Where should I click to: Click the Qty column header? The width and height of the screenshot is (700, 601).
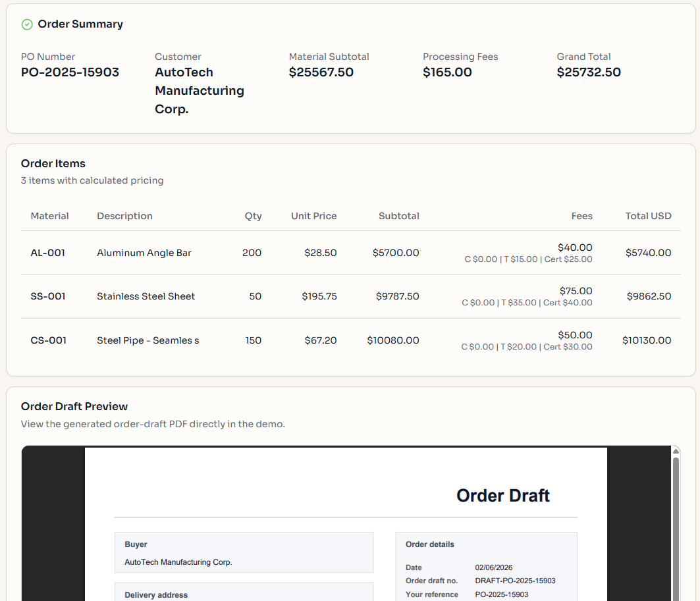[253, 217]
